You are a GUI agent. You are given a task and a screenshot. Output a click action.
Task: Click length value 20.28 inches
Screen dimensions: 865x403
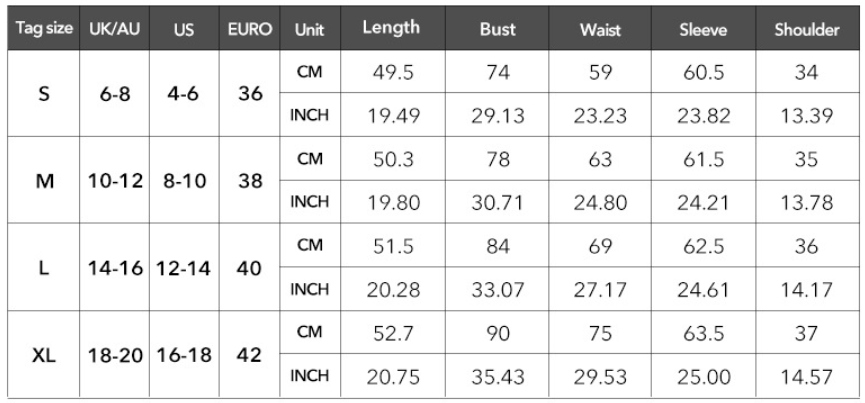(393, 289)
